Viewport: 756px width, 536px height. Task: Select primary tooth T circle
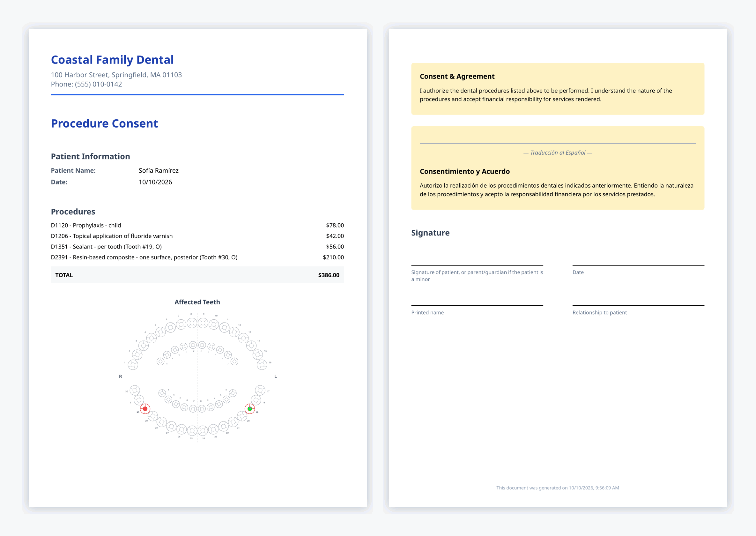click(162, 393)
